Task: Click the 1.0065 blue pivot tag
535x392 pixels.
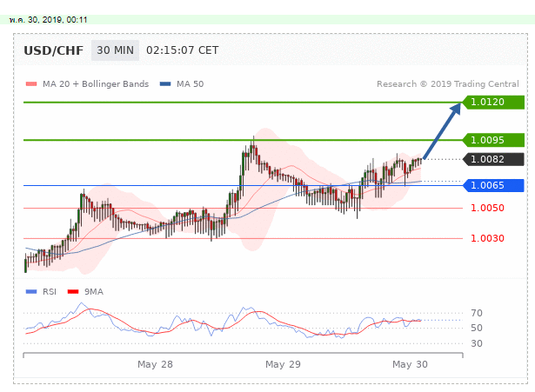Action: tap(493, 185)
